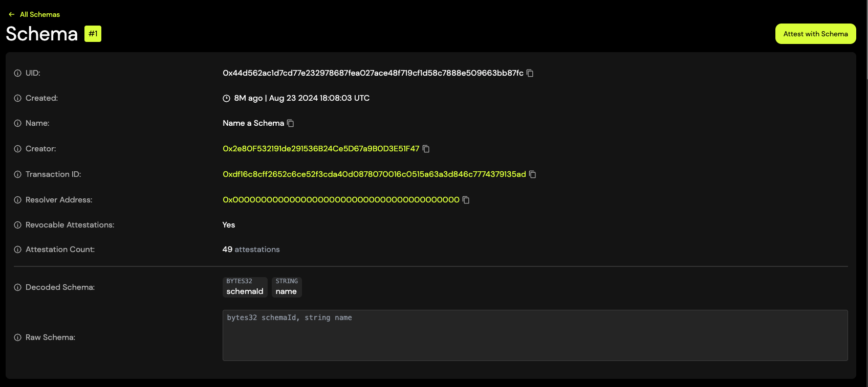Click the info icon next to Attestation Count
Viewport: 868px width, 387px height.
coord(17,249)
